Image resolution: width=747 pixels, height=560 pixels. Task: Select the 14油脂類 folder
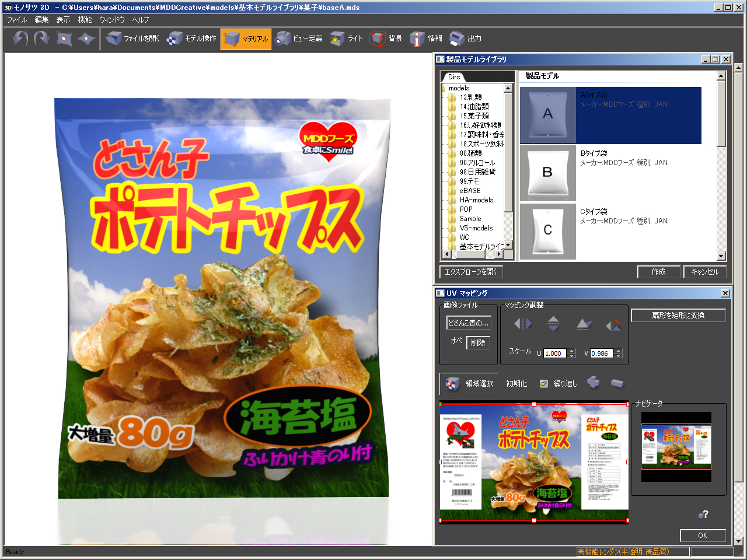(474, 107)
